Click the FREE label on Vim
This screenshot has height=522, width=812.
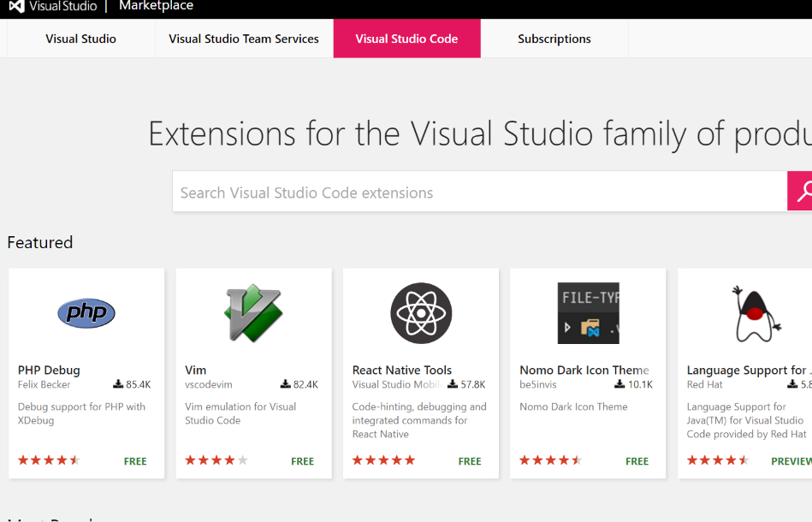click(x=302, y=461)
